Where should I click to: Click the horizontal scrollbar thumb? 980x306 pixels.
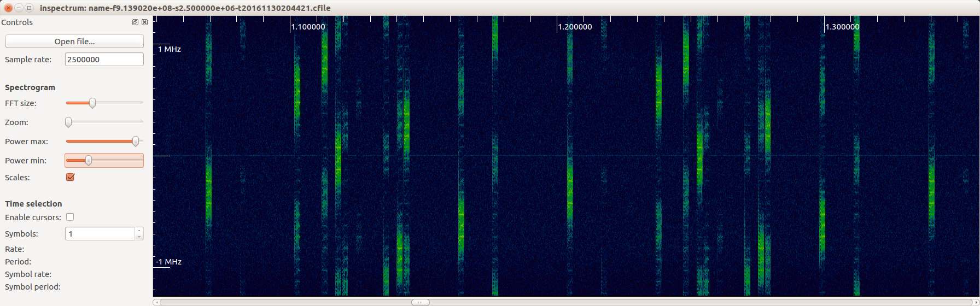420,302
